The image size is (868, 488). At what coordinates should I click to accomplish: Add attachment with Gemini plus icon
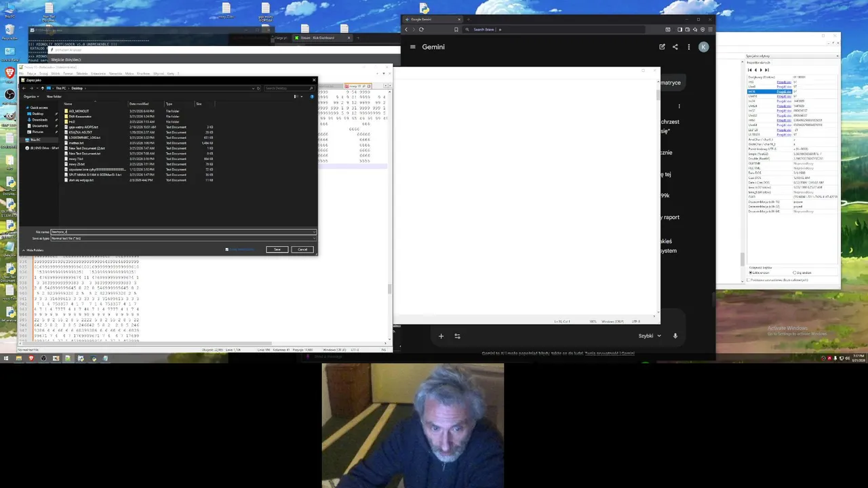[441, 335]
